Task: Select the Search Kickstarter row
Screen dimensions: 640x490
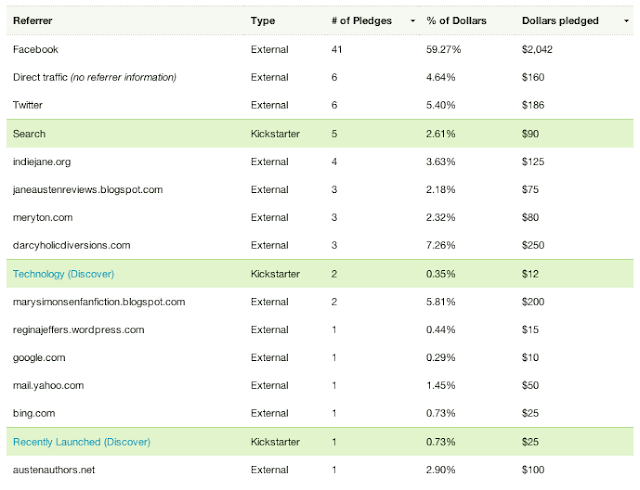Action: (x=29, y=133)
